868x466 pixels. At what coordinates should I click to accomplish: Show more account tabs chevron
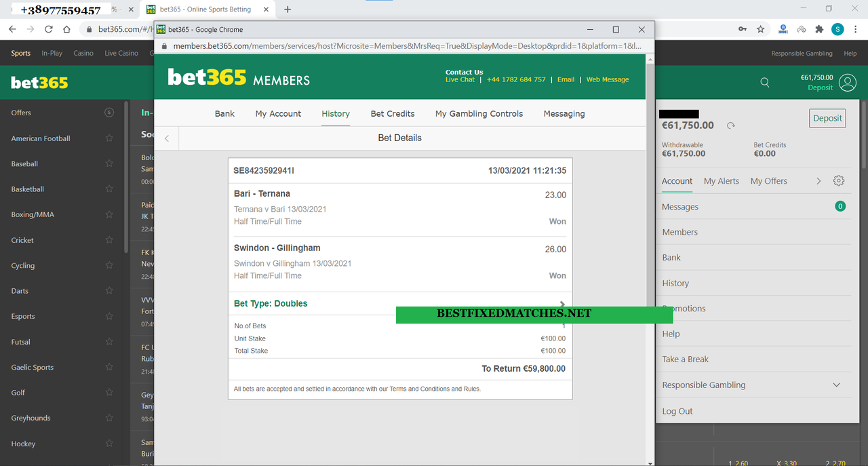point(818,181)
